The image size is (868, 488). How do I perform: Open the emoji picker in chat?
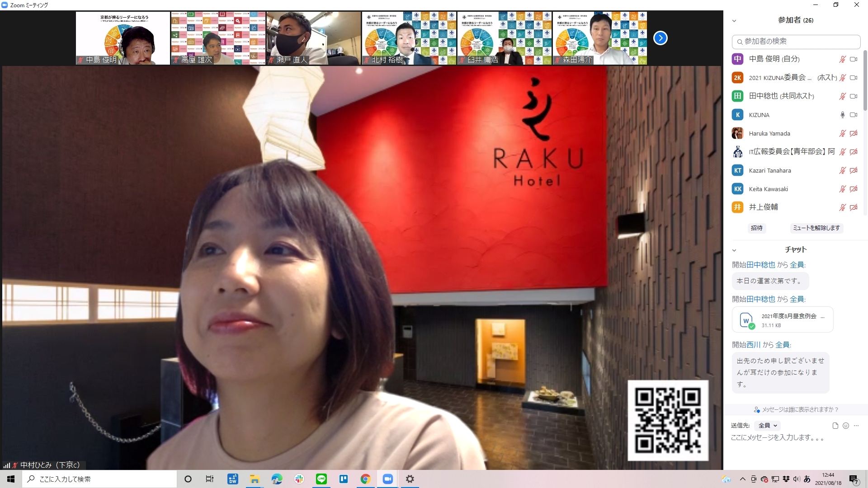[846, 426]
